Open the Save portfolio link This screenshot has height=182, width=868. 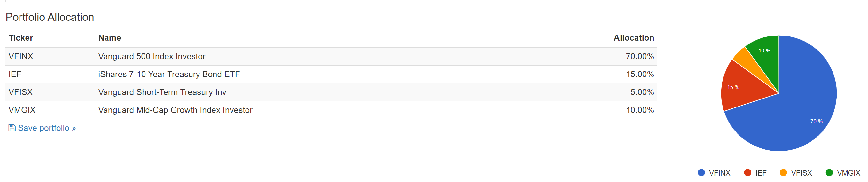point(47,128)
